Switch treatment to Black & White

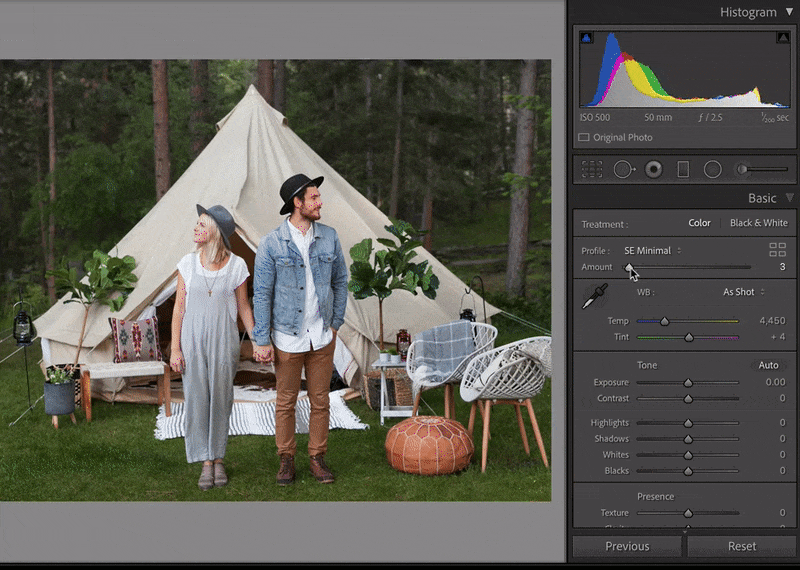pos(758,223)
